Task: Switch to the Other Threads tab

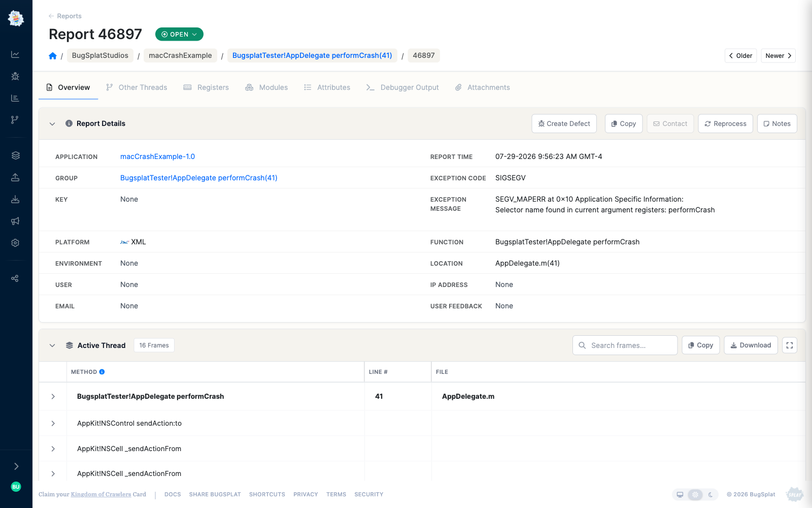Action: (137, 87)
